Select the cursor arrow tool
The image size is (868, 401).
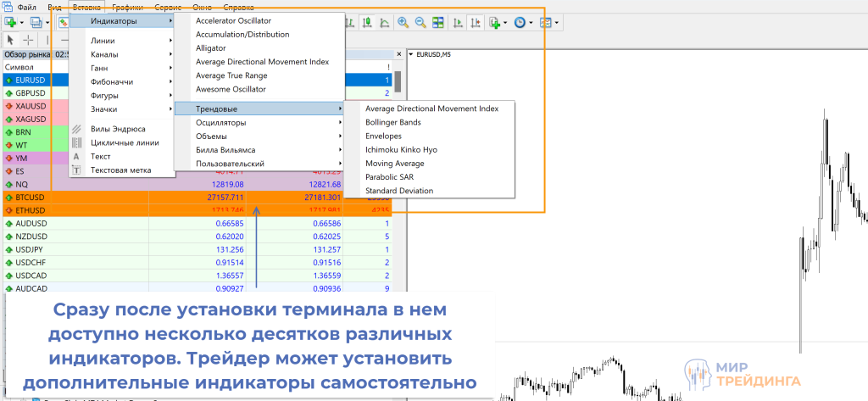point(11,40)
